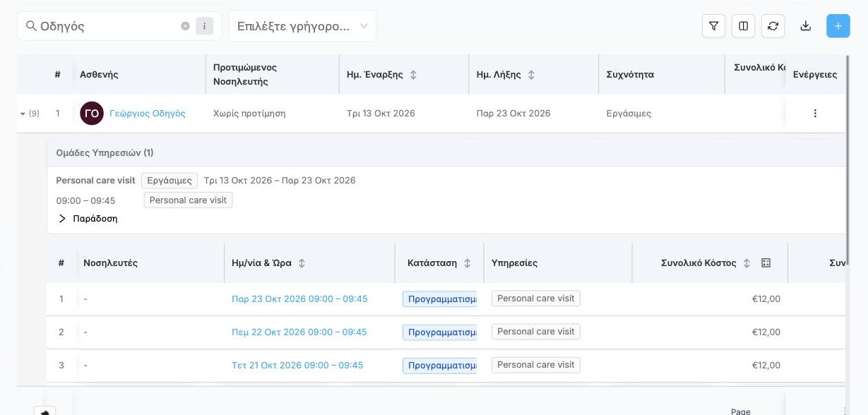The image size is (868, 415).
Task: Click the 09:00 – 09:45 time text
Action: click(x=85, y=200)
